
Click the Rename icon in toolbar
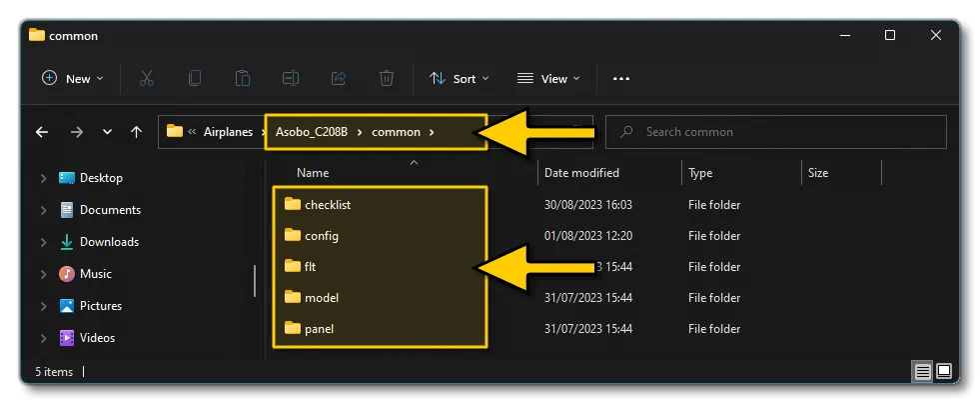click(x=290, y=78)
